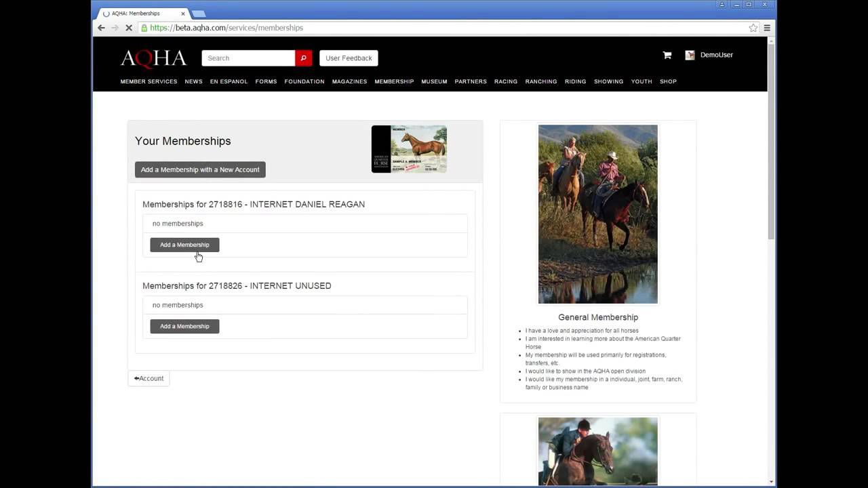Screen dimensions: 868x488
Task: Click the browser address bar URL
Action: [x=226, y=28]
